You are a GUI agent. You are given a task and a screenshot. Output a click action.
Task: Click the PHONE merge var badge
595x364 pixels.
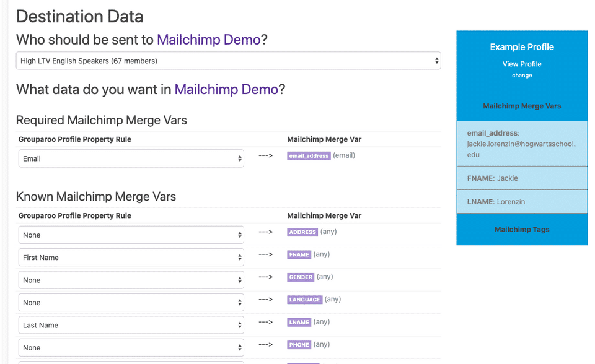coord(299,345)
